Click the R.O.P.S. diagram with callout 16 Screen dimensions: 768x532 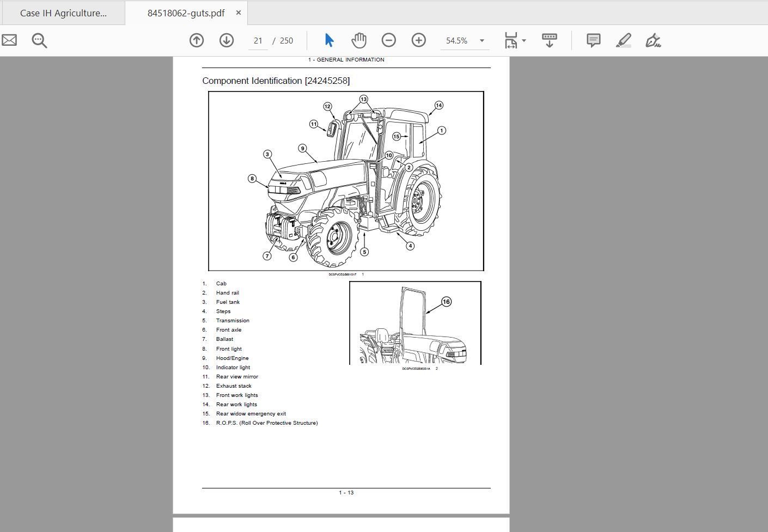pyautogui.click(x=415, y=323)
